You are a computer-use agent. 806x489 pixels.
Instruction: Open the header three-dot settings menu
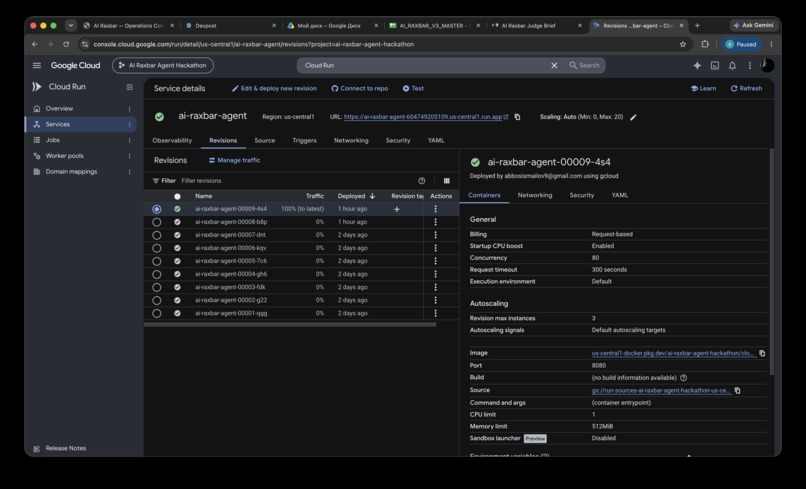749,65
